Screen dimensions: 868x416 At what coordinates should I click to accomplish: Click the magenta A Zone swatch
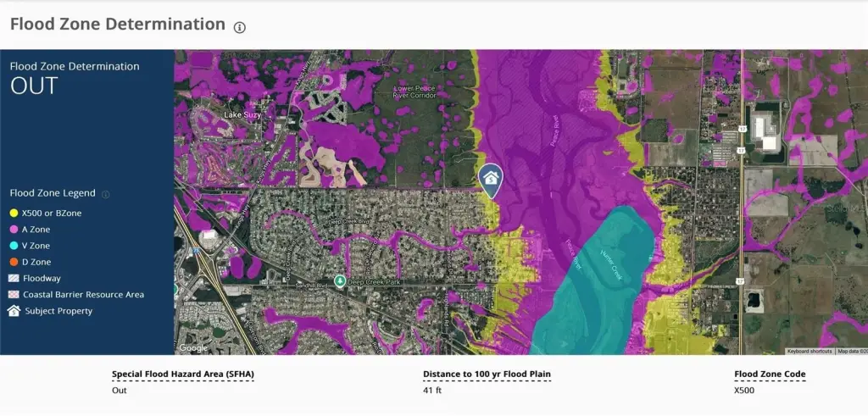[14, 230]
